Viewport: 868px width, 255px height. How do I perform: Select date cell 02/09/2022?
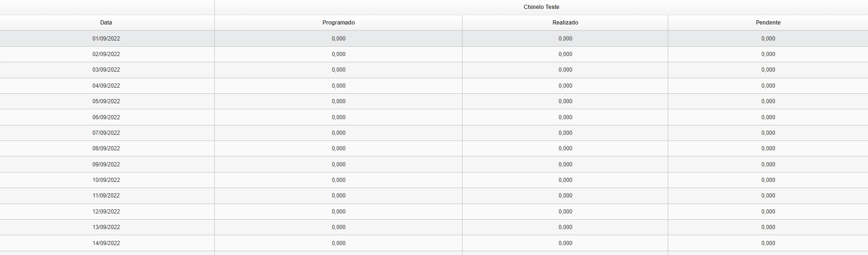(106, 54)
